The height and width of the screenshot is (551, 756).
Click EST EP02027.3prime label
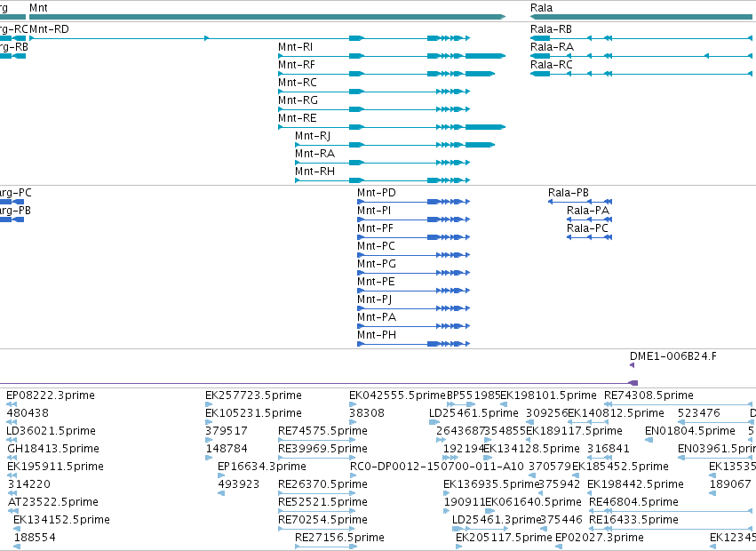[600, 538]
